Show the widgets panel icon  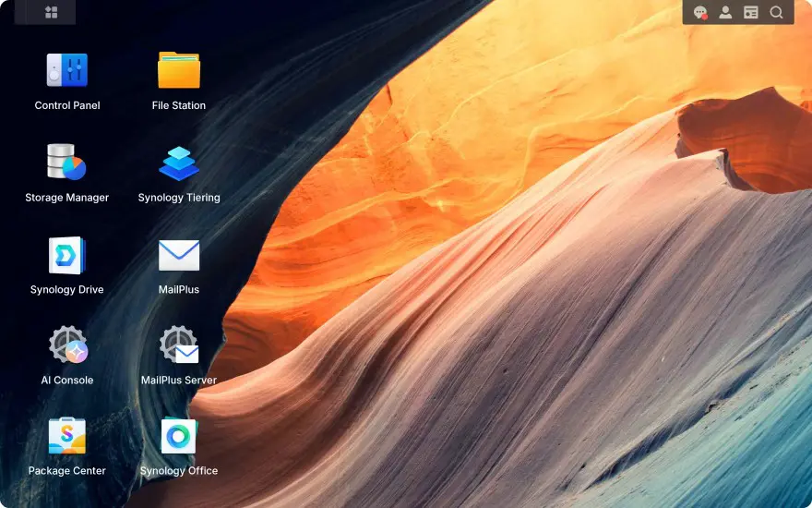(751, 13)
